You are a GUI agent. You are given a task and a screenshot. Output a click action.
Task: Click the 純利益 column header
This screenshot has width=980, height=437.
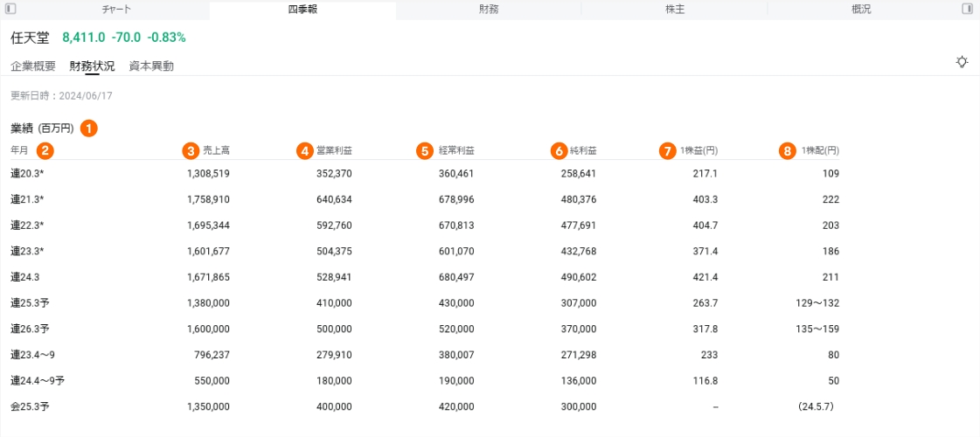(x=583, y=150)
